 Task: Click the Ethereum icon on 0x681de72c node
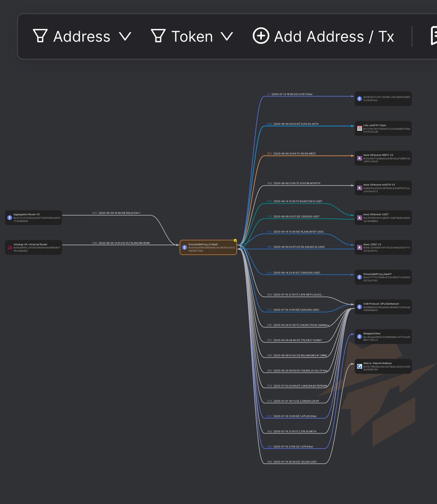(359, 99)
